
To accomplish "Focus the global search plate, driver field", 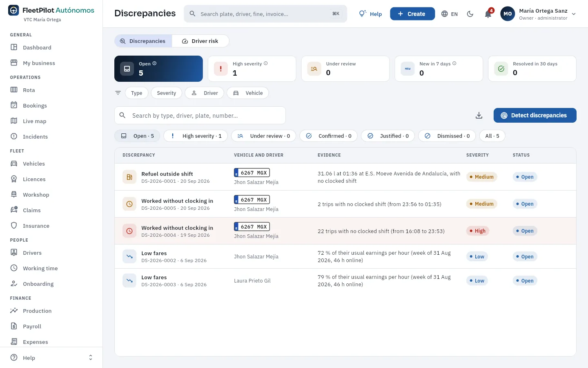I will [x=265, y=14].
